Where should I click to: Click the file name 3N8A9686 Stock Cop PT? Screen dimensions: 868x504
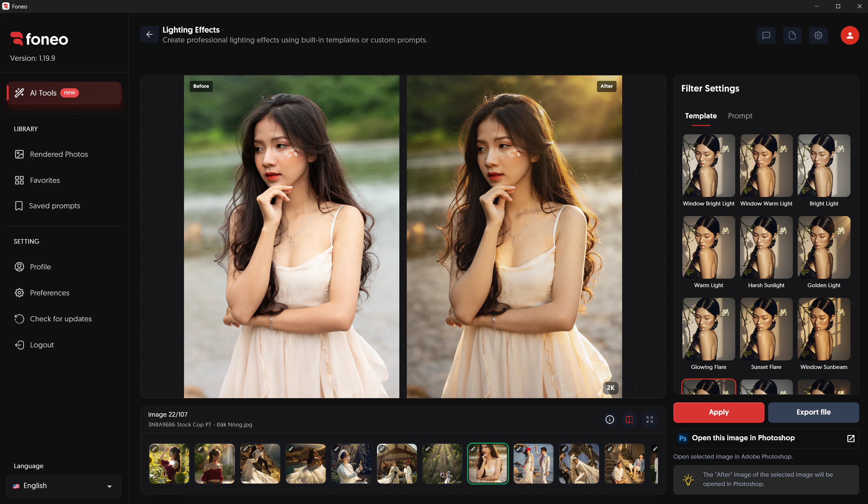pyautogui.click(x=200, y=425)
